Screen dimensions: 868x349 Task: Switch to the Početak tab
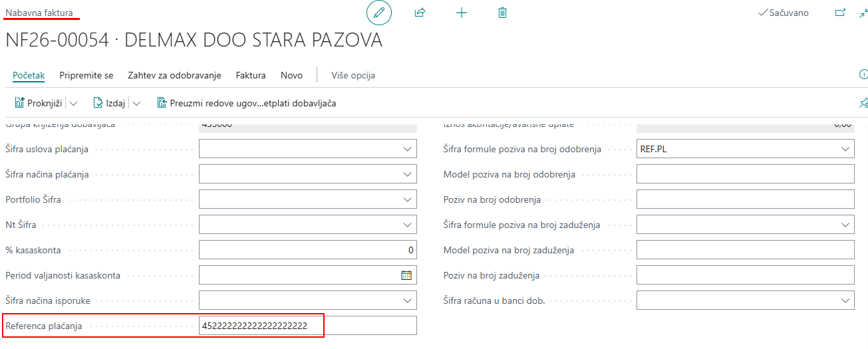[29, 75]
